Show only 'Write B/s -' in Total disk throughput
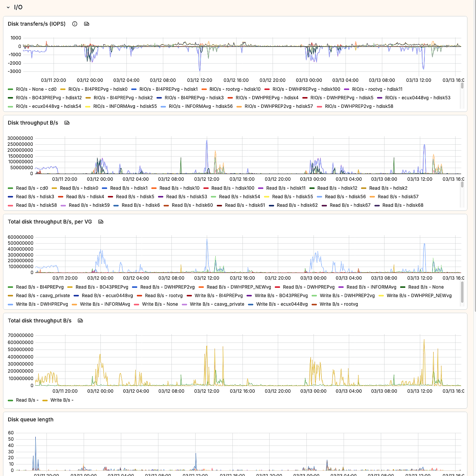The width and height of the screenshot is (476, 476). click(x=62, y=400)
